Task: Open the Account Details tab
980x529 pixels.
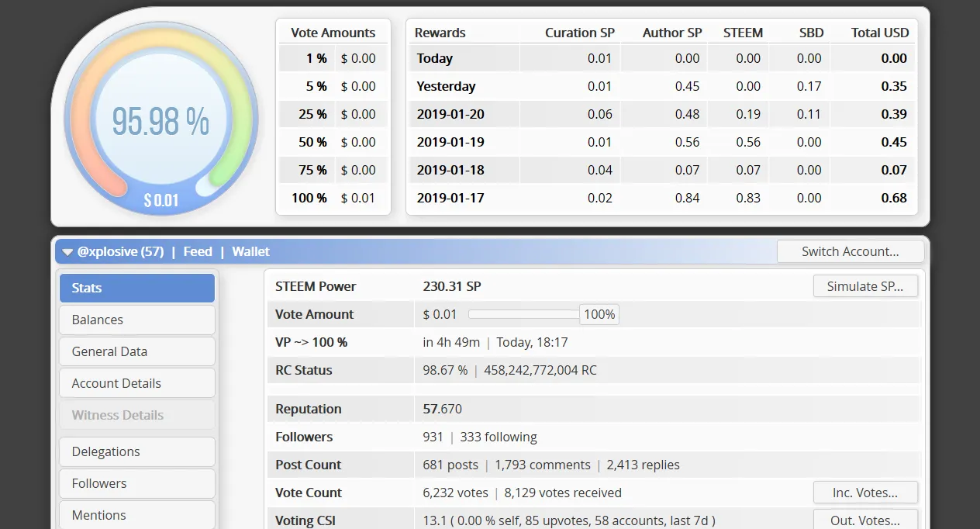Action: point(137,383)
